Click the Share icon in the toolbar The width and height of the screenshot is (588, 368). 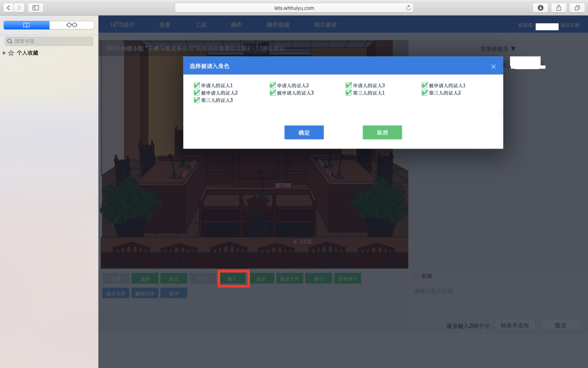click(x=559, y=8)
